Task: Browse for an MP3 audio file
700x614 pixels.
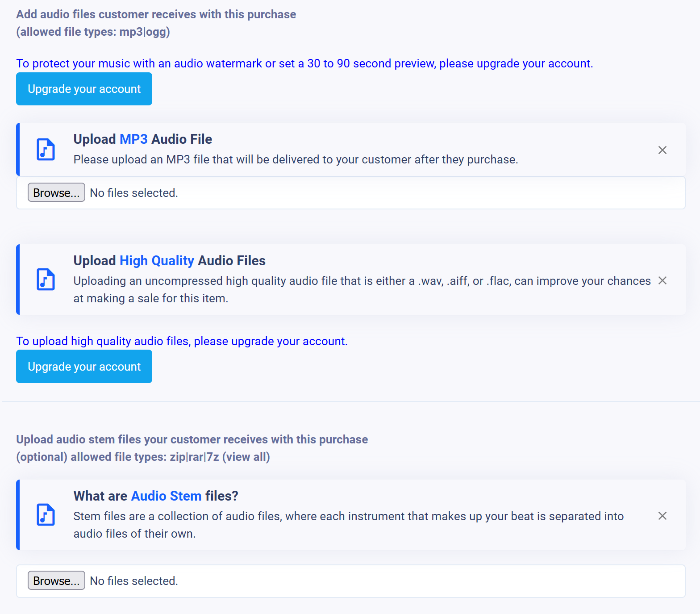Action: coord(56,192)
